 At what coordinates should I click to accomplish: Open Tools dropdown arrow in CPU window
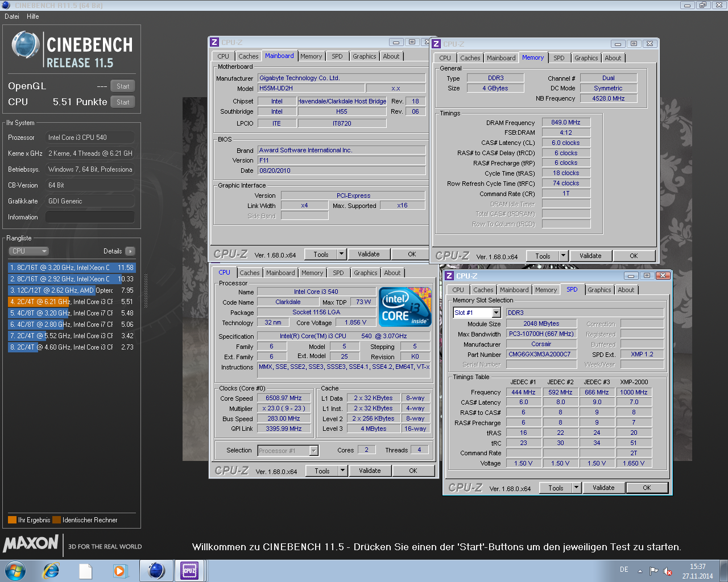pyautogui.click(x=343, y=471)
